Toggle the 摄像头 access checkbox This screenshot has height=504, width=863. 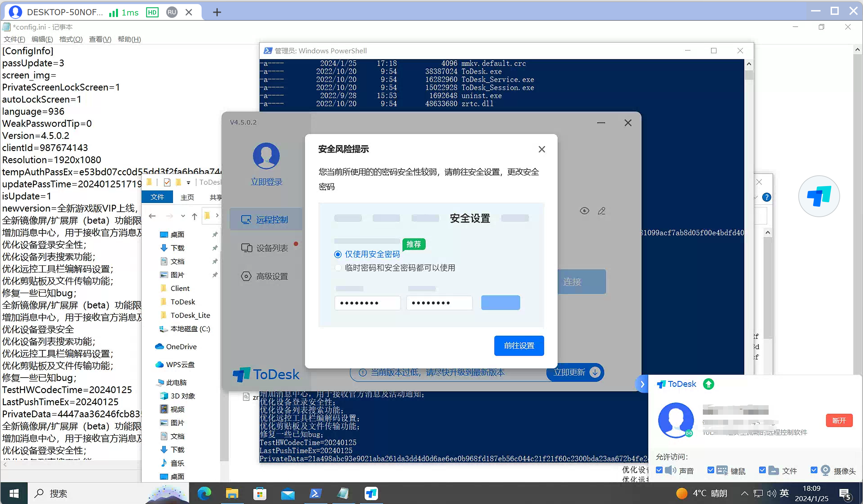pyautogui.click(x=814, y=470)
